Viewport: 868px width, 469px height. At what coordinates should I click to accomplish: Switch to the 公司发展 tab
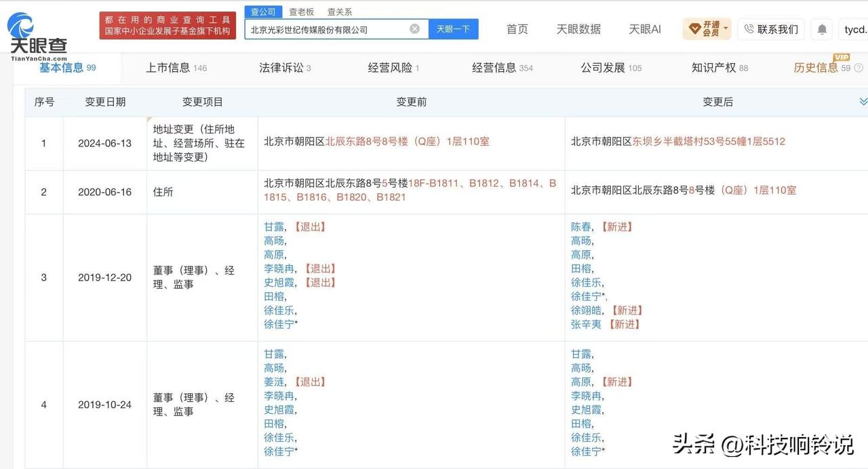click(611, 68)
